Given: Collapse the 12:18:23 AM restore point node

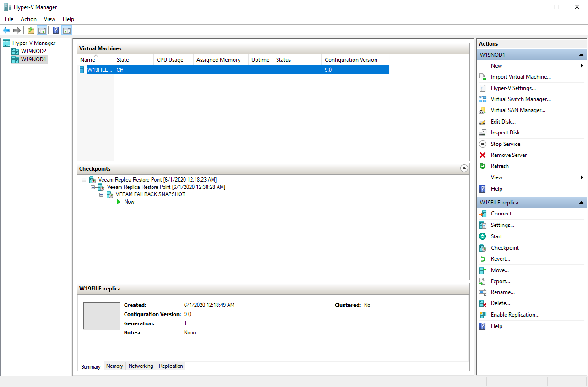Looking at the screenshot, I should (84, 180).
